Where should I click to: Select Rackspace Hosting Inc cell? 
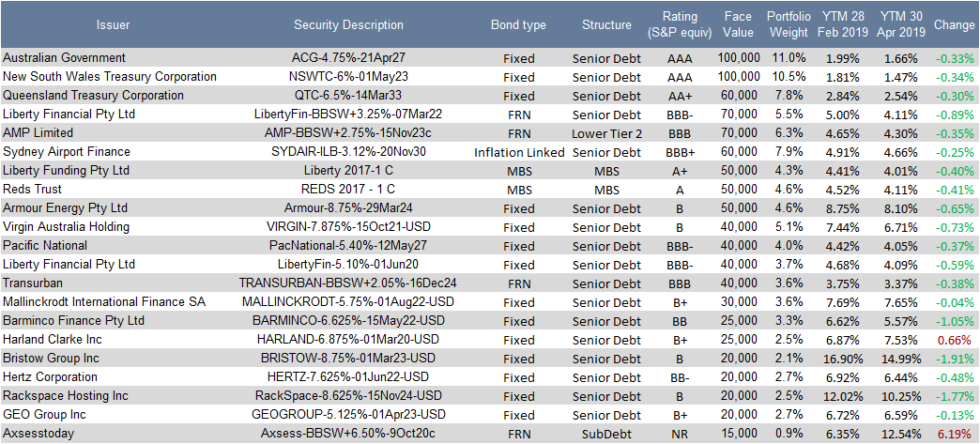pos(66,396)
